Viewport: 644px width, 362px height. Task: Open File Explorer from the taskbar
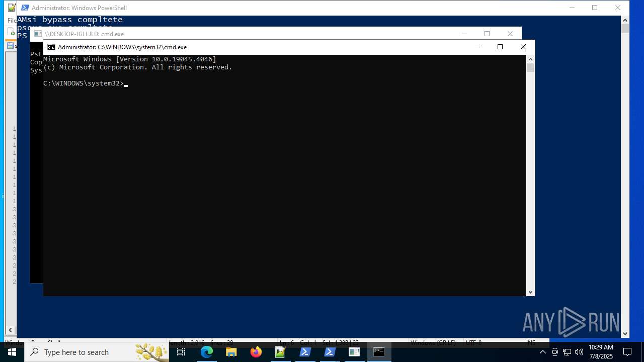tap(231, 352)
